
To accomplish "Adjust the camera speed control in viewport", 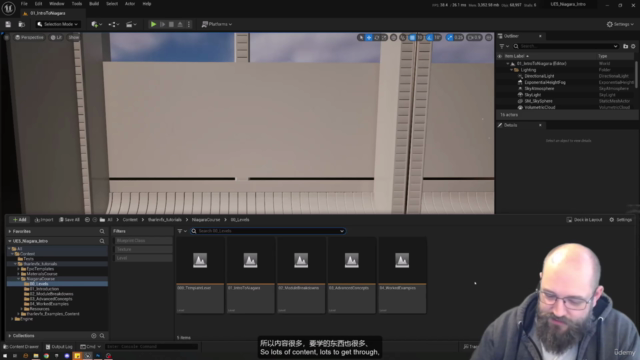I will point(474,38).
